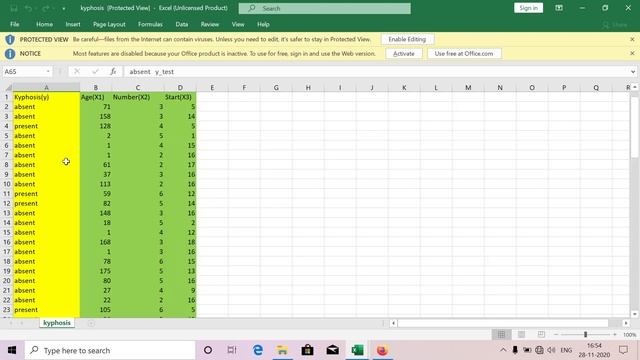
Task: Click the Insert Function fx icon
Action: click(113, 71)
